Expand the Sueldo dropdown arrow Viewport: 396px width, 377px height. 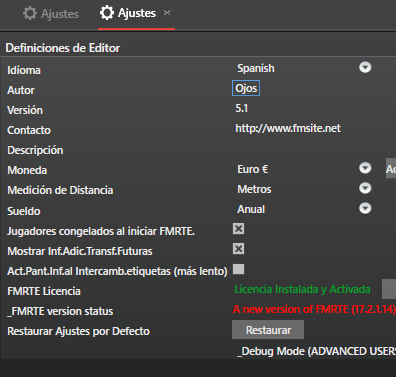(365, 208)
